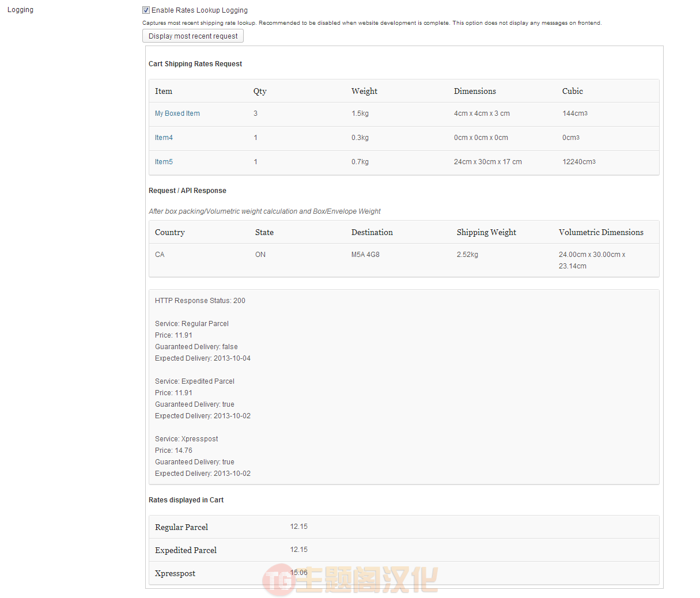Screen dimensions: 700x598
Task: Select the ON state value
Action: point(260,255)
